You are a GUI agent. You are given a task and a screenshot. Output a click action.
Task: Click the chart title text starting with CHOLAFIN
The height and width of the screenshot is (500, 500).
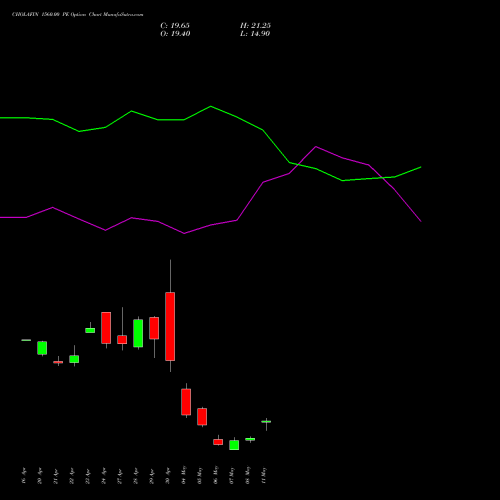coord(77,15)
